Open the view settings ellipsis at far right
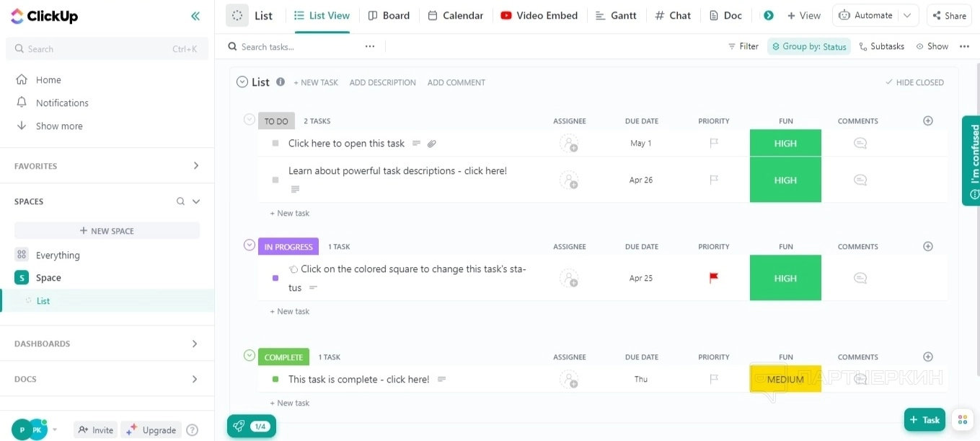980x441 pixels. [x=964, y=46]
